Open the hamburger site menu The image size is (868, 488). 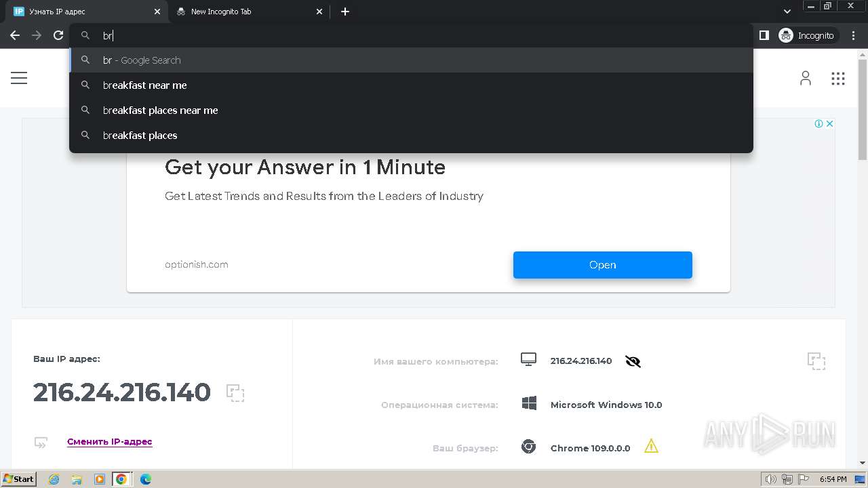[x=19, y=78]
